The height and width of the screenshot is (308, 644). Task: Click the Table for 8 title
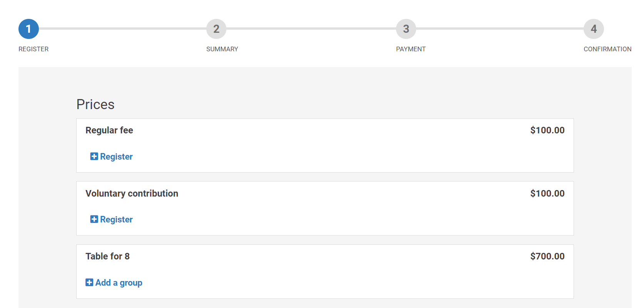pos(107,256)
